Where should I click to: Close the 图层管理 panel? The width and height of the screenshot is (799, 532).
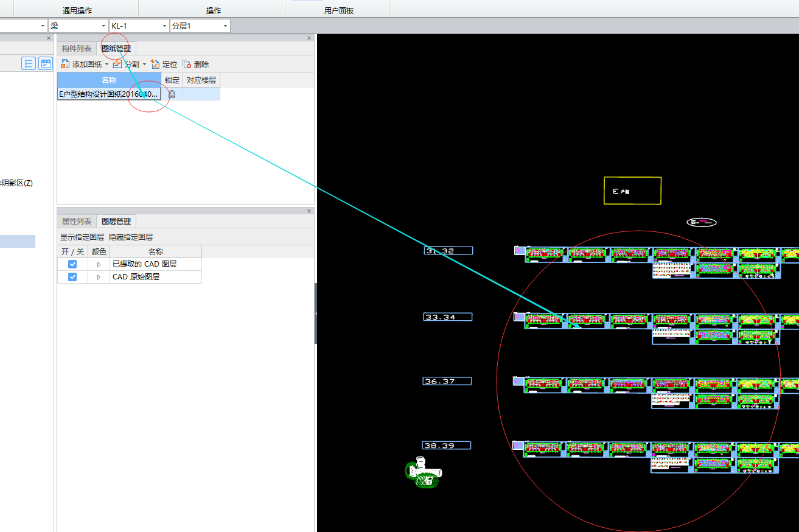tap(309, 211)
